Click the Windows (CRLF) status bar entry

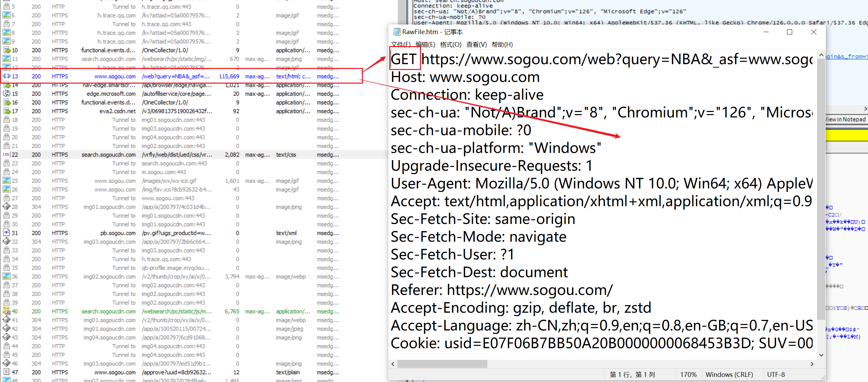click(729, 374)
